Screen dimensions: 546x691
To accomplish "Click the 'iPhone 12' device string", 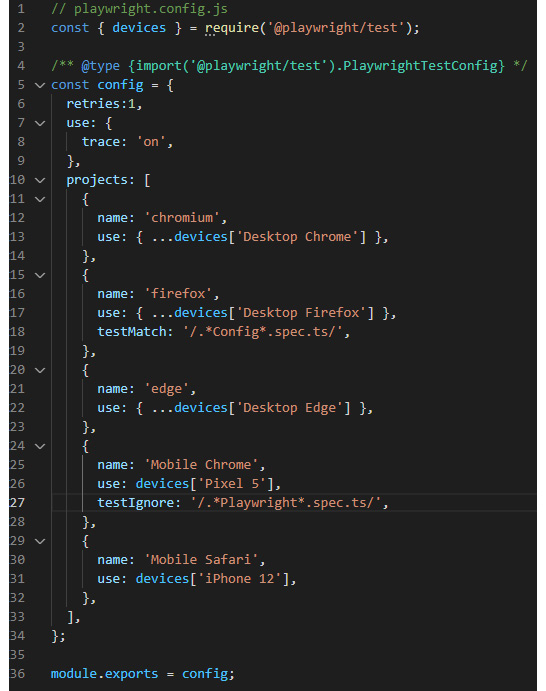I will coord(240,579).
